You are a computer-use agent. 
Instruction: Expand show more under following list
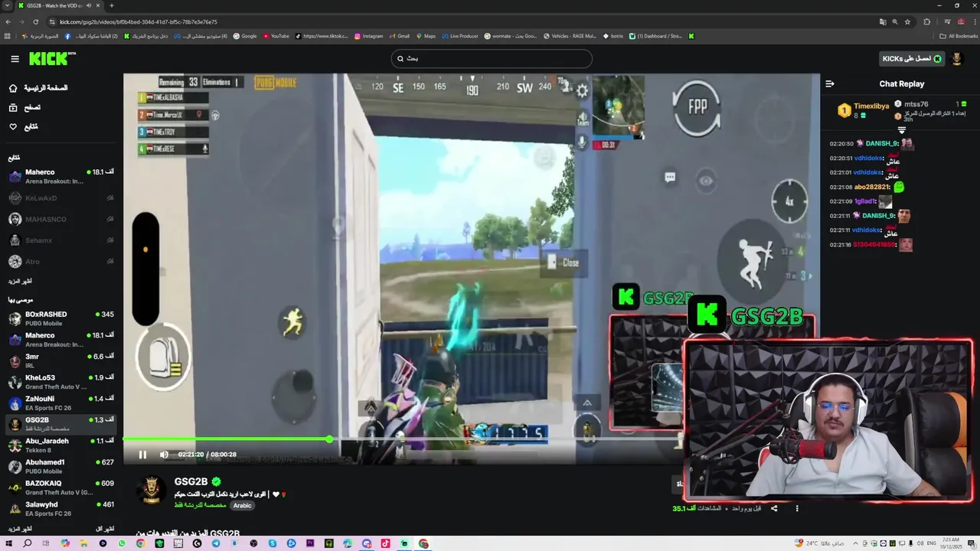(x=21, y=282)
